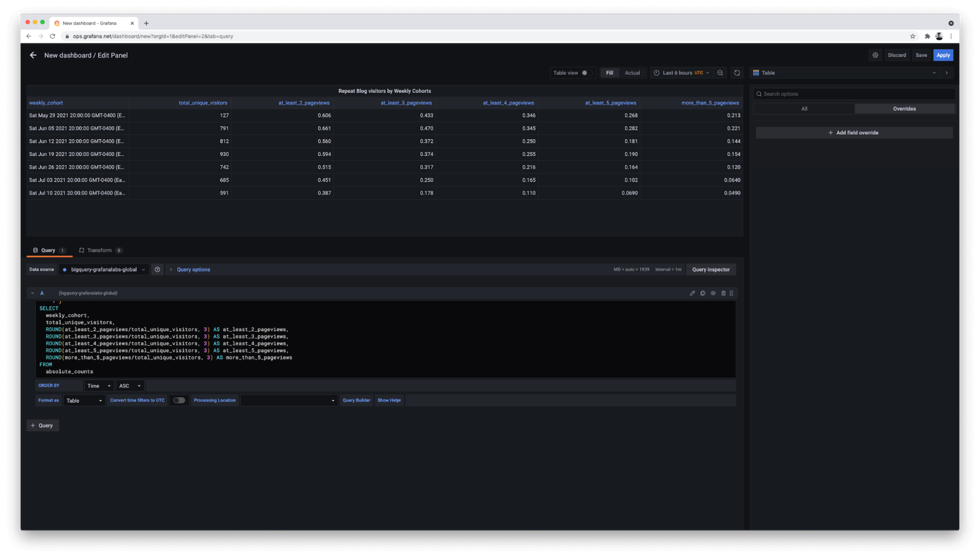
Task: Hide query A with the eye icon
Action: [713, 293]
